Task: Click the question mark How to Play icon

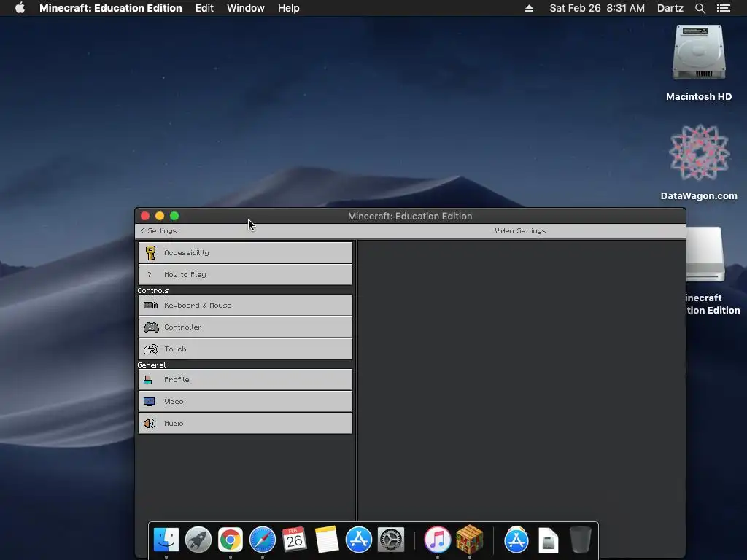Action: 149,275
